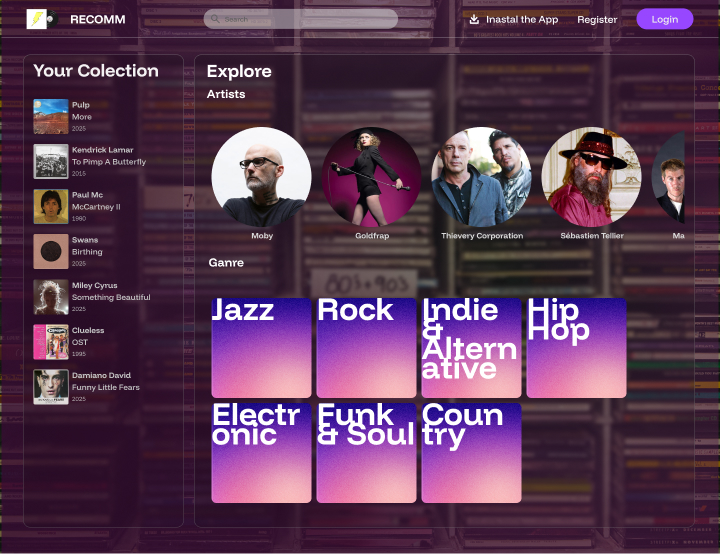
Task: Click the Kendrick Lamar artist name
Action: [x=102, y=150]
